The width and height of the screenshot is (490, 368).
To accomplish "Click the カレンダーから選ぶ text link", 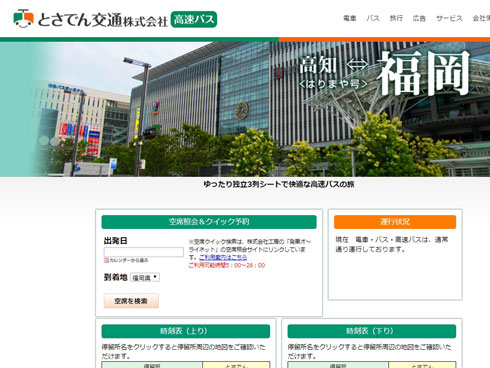I will 129,260.
